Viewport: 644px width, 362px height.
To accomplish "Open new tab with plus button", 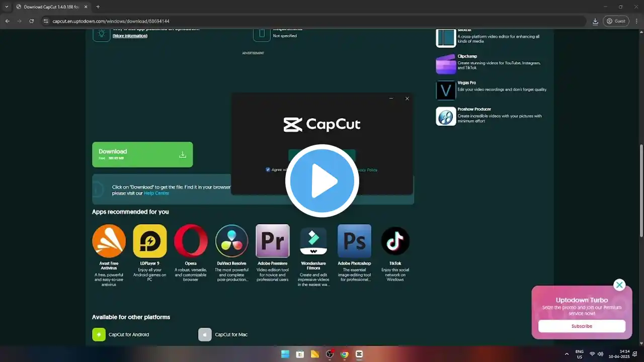I will 98,7.
